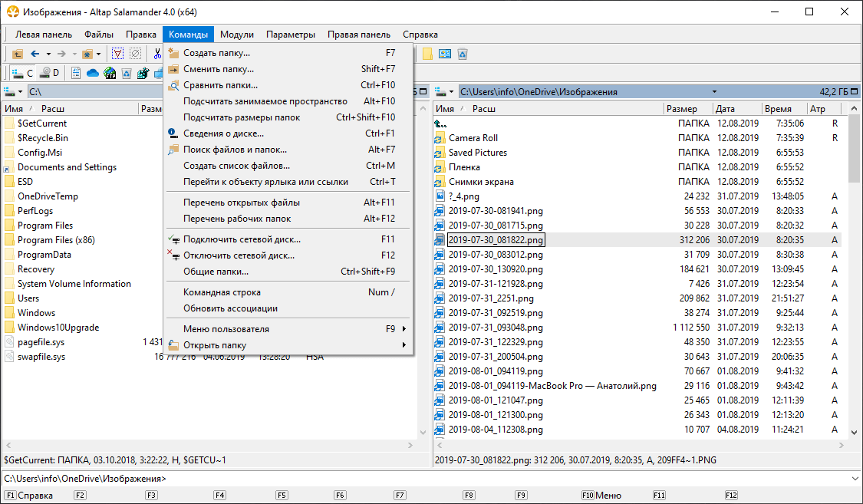Click the picture viewer toolbar icon

coord(445,54)
